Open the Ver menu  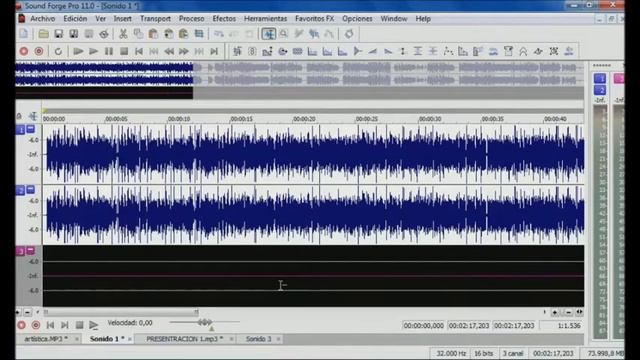point(100,19)
